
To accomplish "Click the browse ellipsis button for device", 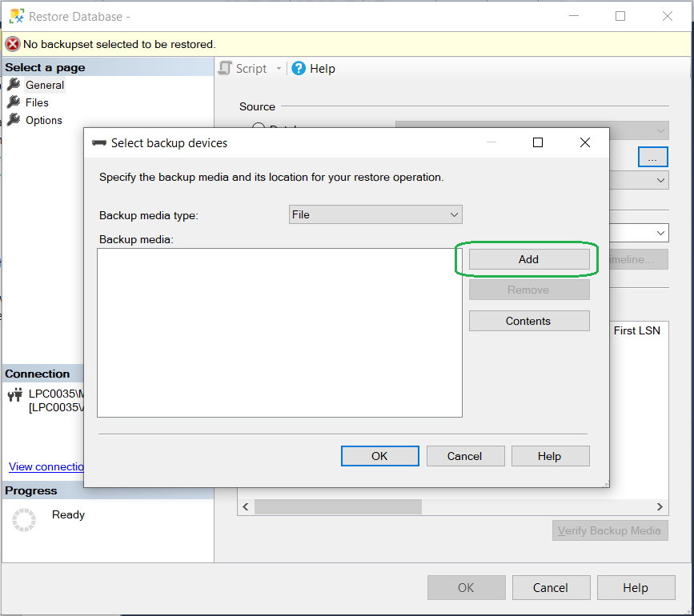I will pos(652,158).
